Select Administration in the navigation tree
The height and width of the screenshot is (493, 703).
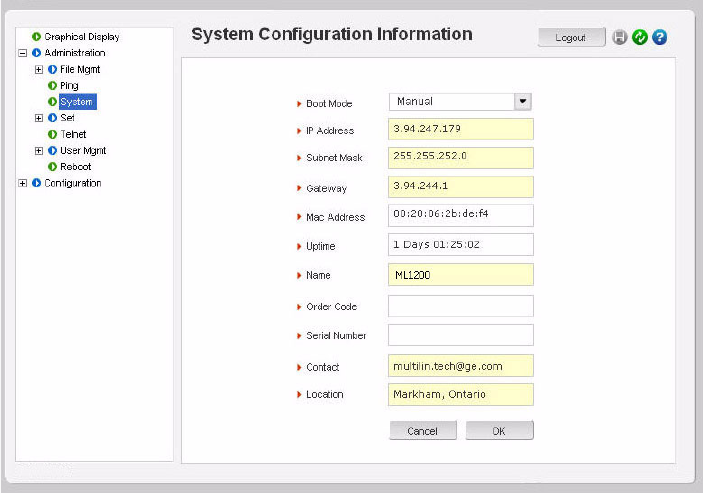click(75, 53)
